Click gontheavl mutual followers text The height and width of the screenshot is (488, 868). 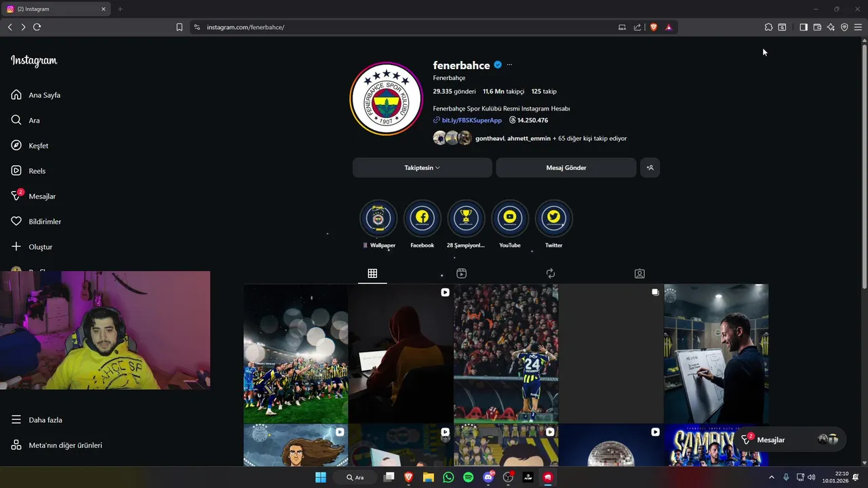(x=490, y=138)
